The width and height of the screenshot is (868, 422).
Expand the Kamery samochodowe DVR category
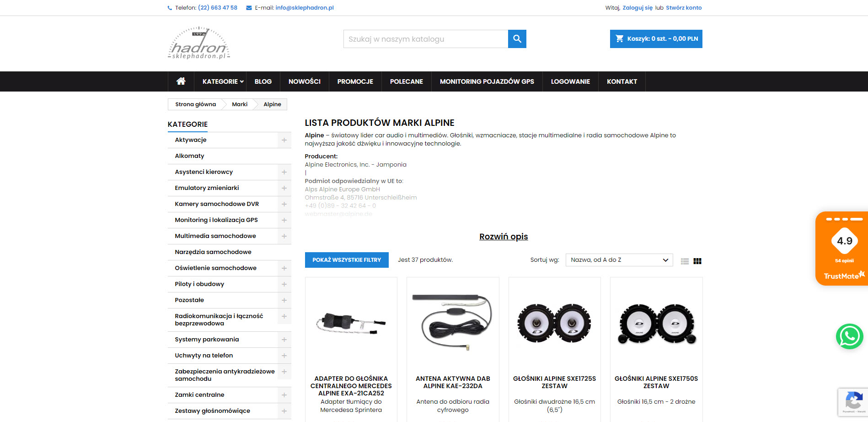tap(284, 204)
